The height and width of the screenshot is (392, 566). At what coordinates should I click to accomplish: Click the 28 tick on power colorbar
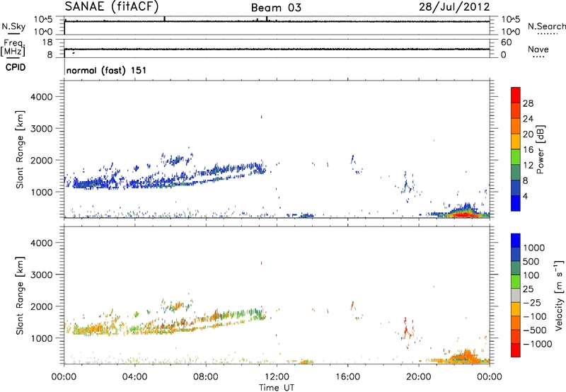tap(528, 103)
